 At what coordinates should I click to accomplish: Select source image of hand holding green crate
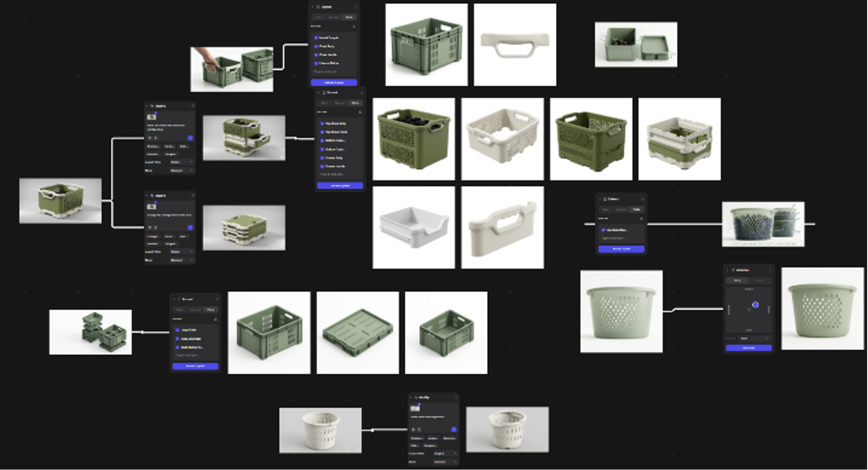(232, 69)
